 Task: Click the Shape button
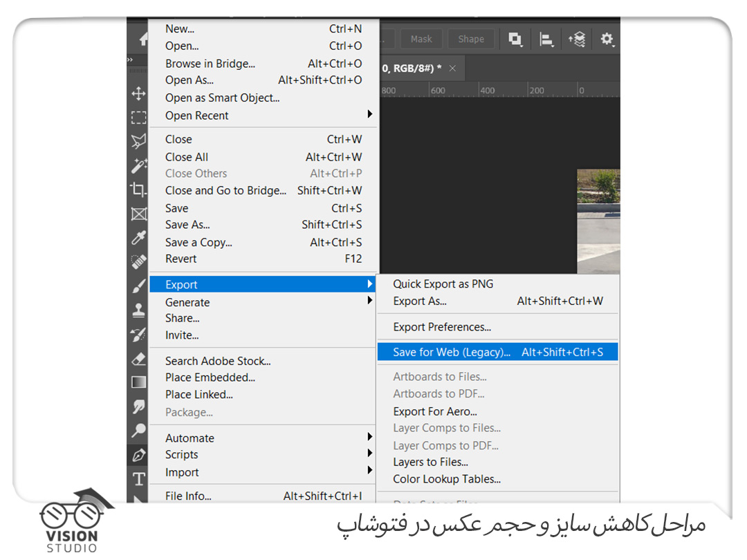coord(471,39)
